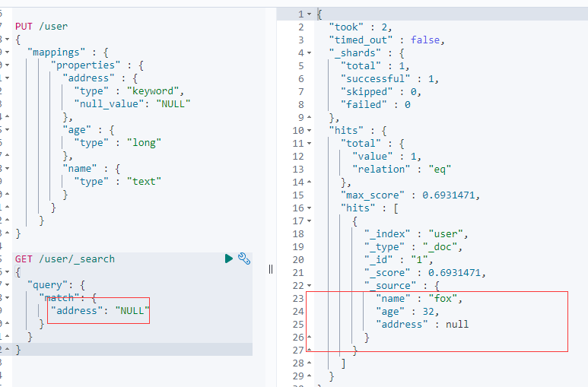Collapse "_shards" block at response line 4

310,53
